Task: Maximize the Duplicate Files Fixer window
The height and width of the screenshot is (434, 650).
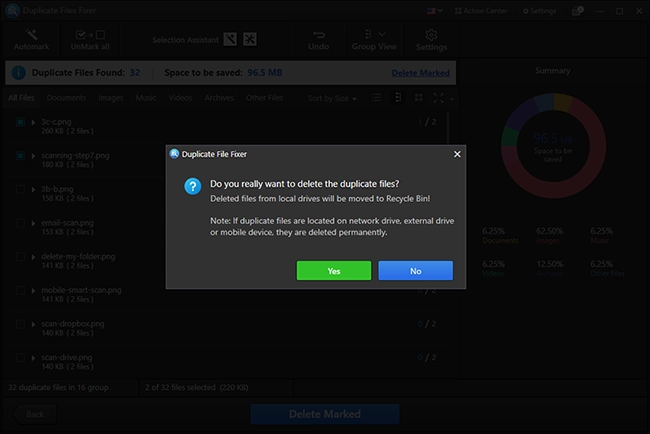Action: (619, 11)
